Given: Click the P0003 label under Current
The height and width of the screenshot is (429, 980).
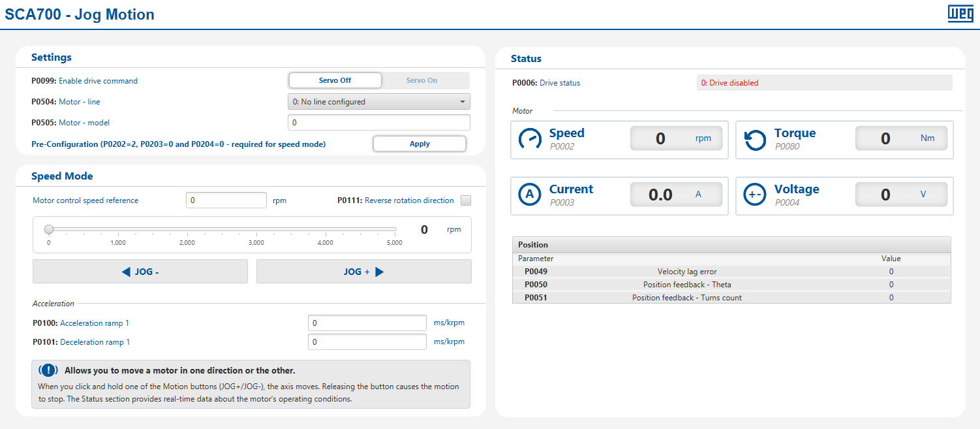Looking at the screenshot, I should [x=562, y=203].
